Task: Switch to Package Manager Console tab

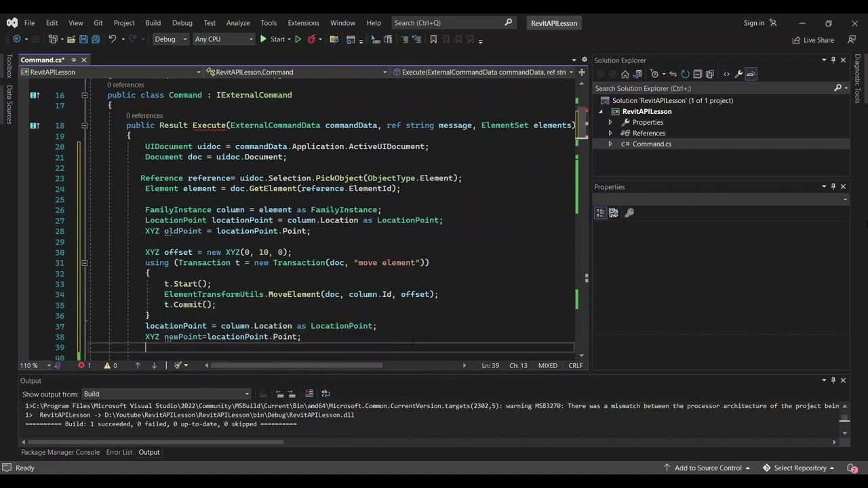Action: tap(60, 452)
